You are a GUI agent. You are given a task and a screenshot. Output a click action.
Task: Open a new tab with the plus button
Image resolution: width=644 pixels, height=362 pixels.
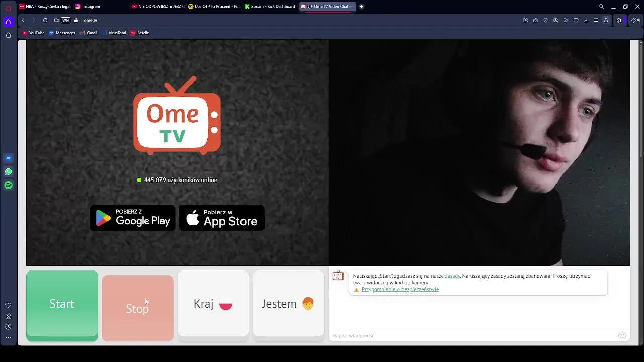pyautogui.click(x=361, y=7)
